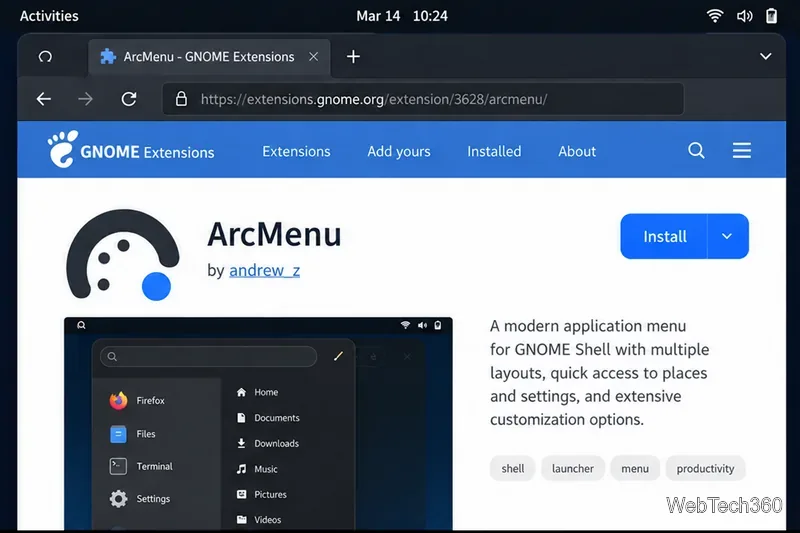Screen dimensions: 800x533
Task: Open the Add yours nav item
Action: (399, 151)
